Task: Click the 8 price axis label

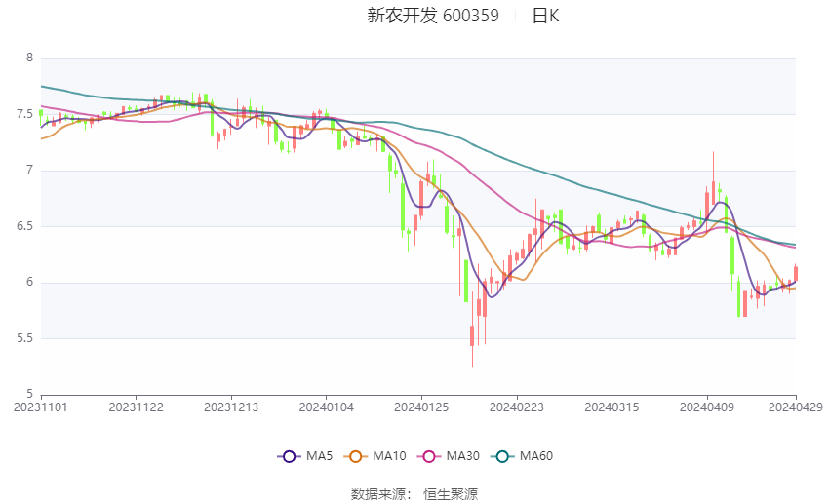Action: point(29,58)
